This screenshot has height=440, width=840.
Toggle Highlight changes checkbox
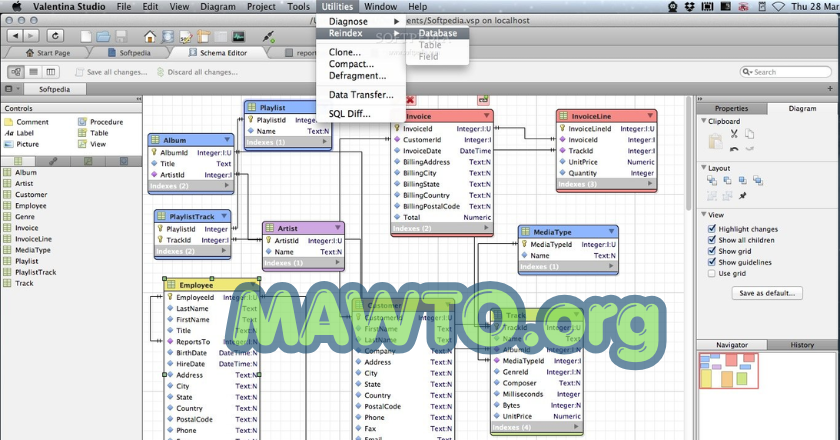point(711,228)
